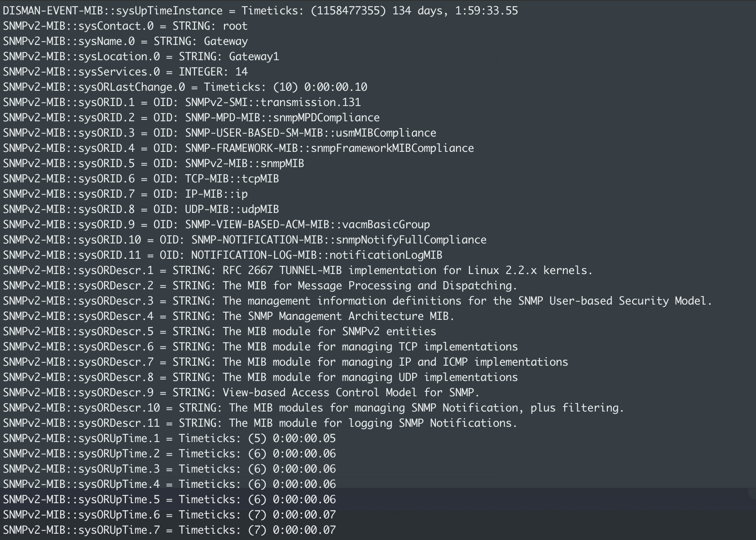Click the TCP-MIB::tcpMIB OID text
Image resolution: width=756 pixels, height=540 pixels.
pos(232,179)
